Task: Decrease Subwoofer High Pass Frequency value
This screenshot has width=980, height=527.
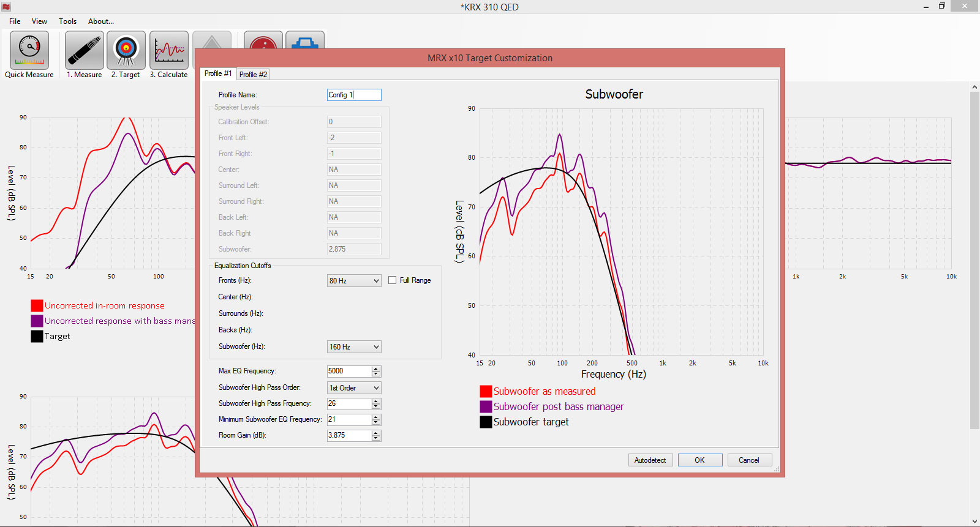Action: click(376, 406)
